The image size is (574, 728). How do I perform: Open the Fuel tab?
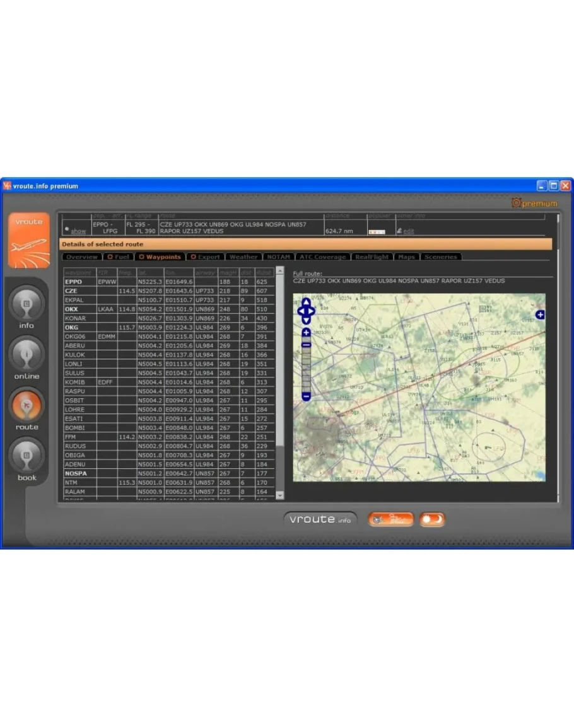pos(118,257)
